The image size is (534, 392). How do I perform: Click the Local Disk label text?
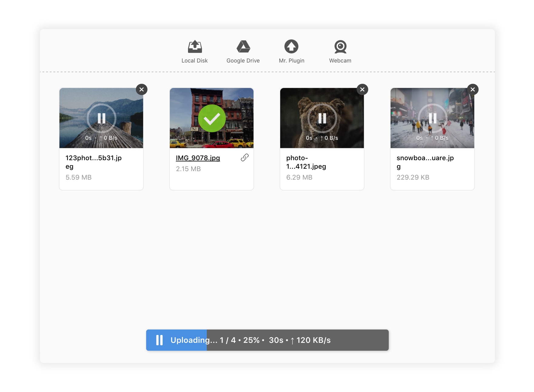coord(195,60)
